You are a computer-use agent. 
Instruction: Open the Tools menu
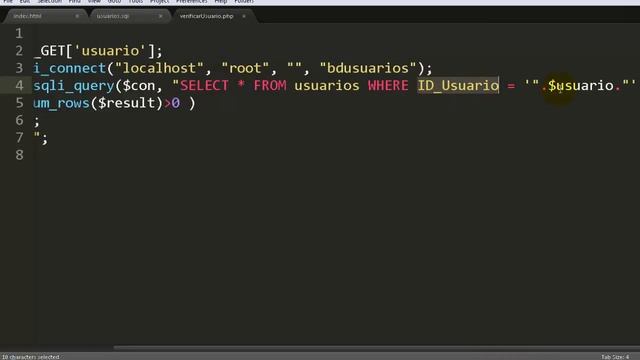point(136,2)
